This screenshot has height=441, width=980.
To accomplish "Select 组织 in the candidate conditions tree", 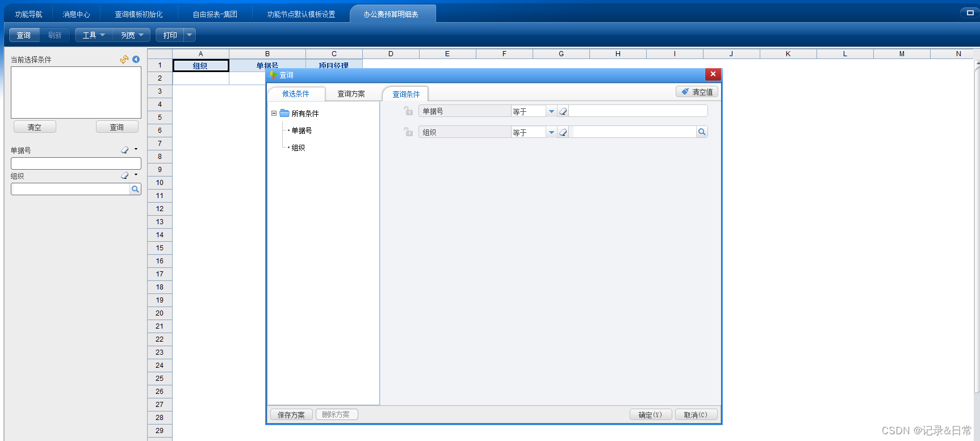I will coord(298,148).
